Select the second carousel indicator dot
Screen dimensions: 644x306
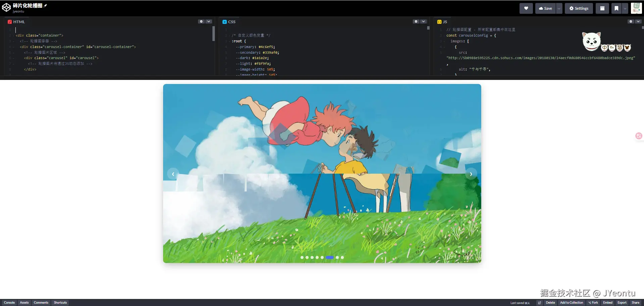coord(307,258)
